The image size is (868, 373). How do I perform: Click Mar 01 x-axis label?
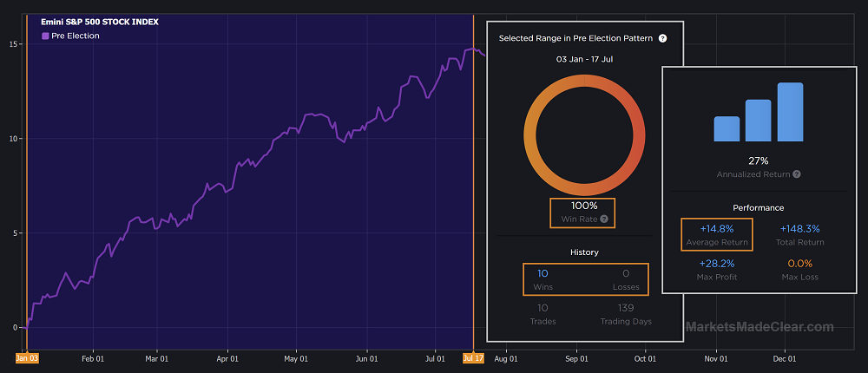[156, 358]
